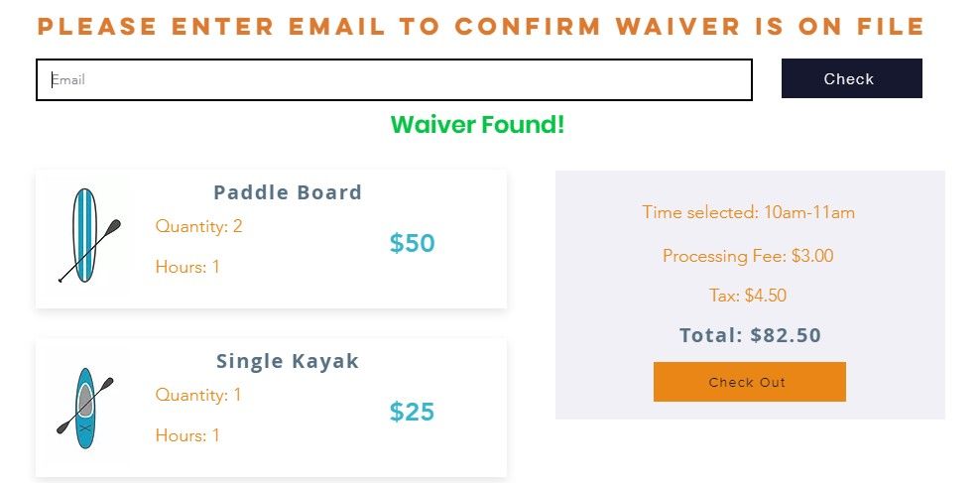Screen dimensions: 980x483
Task: Click the Waiver Found! confirmation message
Action: pyautogui.click(x=477, y=126)
